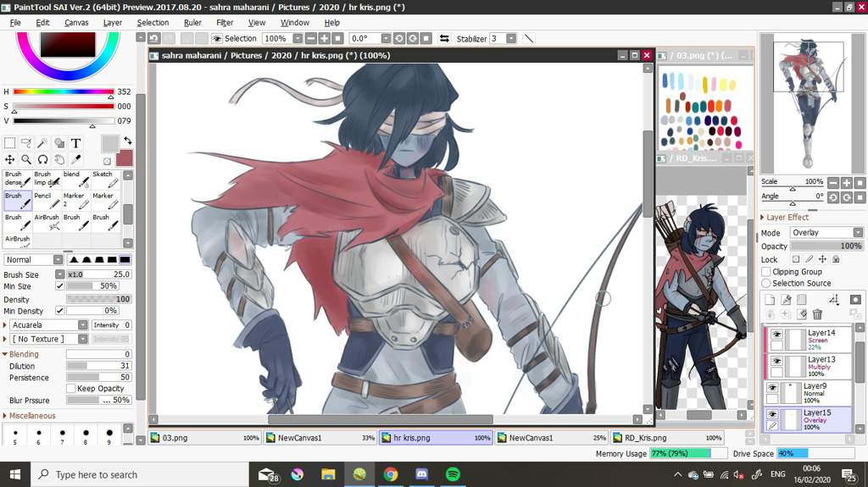Choose the blend brush preset
868x487 pixels.
(75, 179)
